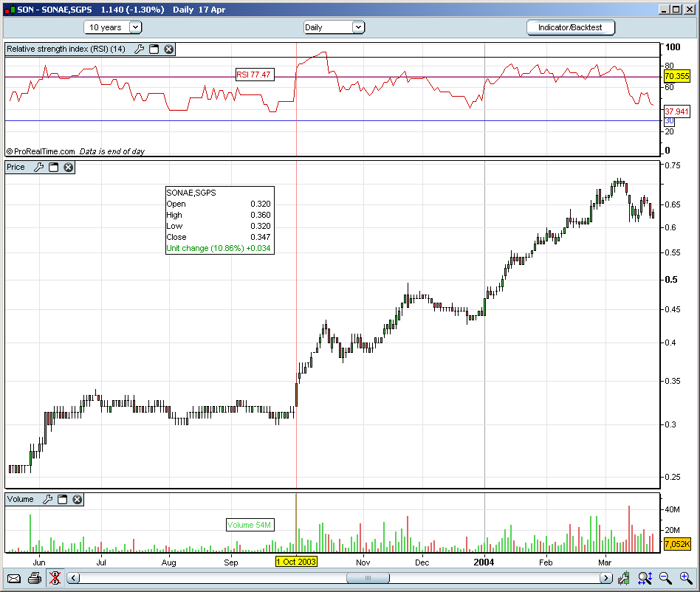700x592 pixels.
Task: Expand the 10 years period dropdown
Action: pos(135,27)
